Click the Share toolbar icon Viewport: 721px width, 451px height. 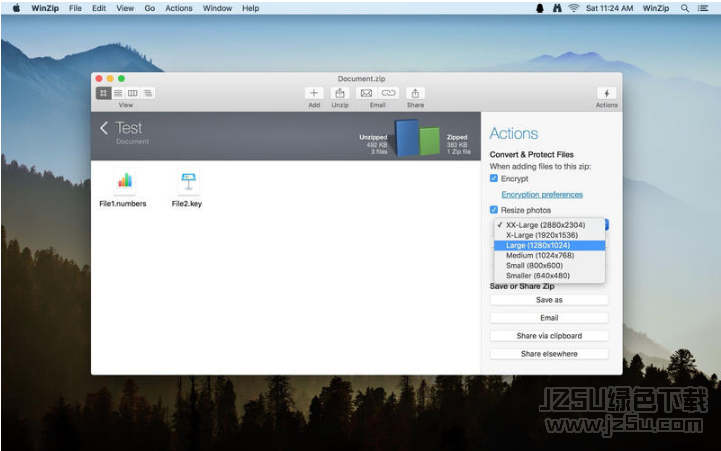pyautogui.click(x=415, y=93)
